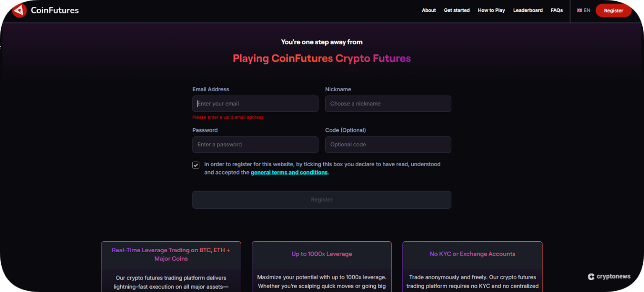Focus the Email Address input field
644x292 pixels.
coord(255,103)
